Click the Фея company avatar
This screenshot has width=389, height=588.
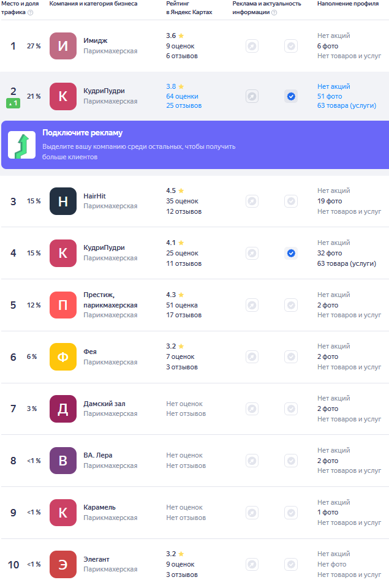click(63, 356)
